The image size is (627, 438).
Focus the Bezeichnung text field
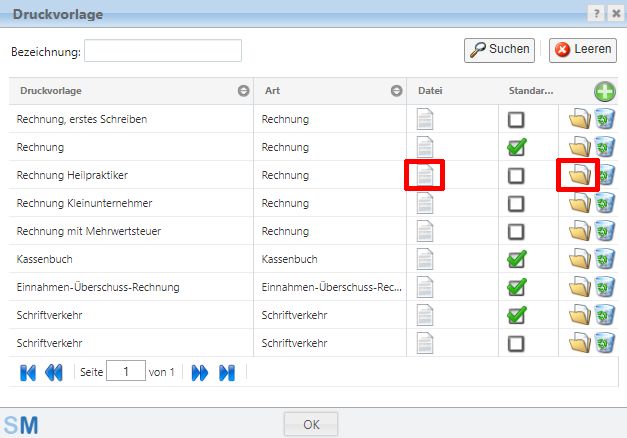pyautogui.click(x=163, y=50)
